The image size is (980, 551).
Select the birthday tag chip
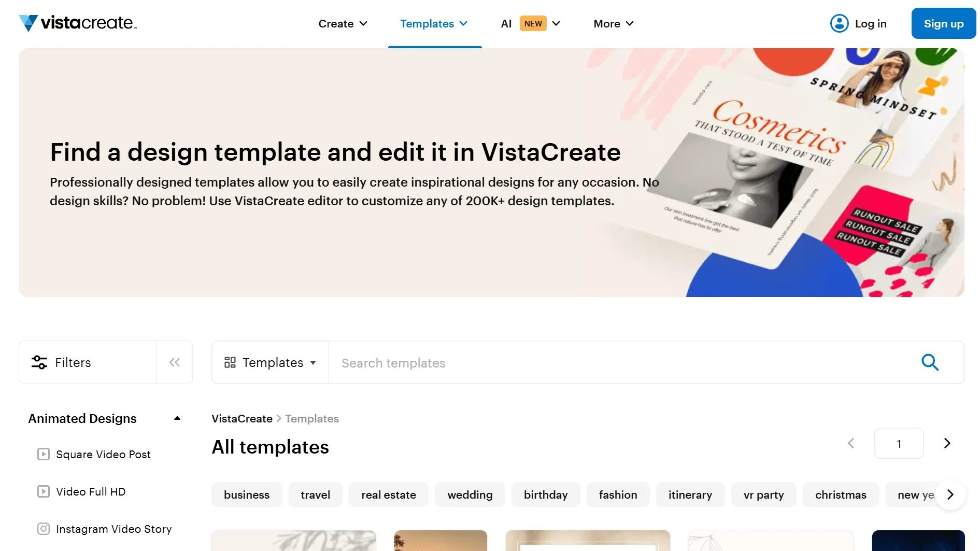[546, 495]
